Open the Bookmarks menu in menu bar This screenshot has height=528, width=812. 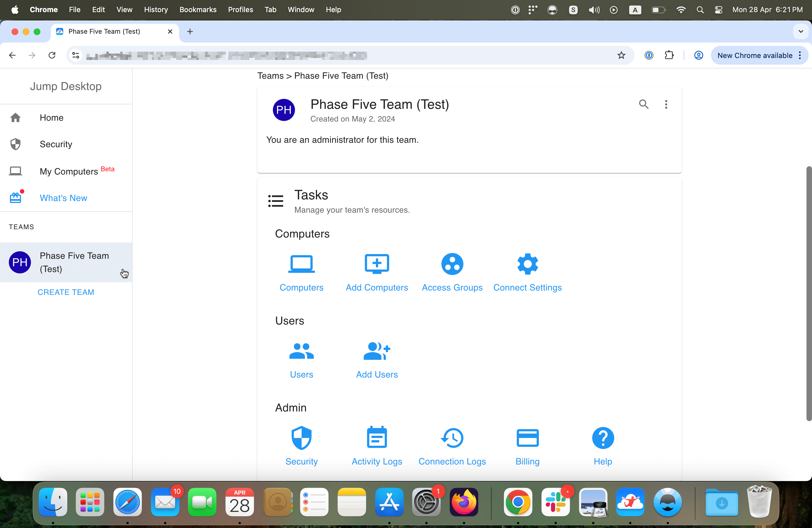click(198, 10)
